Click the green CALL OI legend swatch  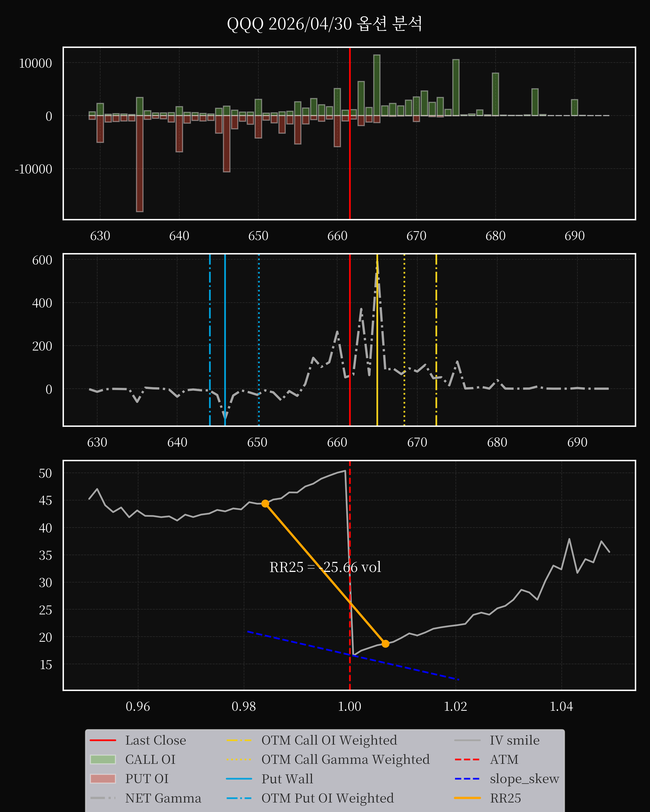103,759
